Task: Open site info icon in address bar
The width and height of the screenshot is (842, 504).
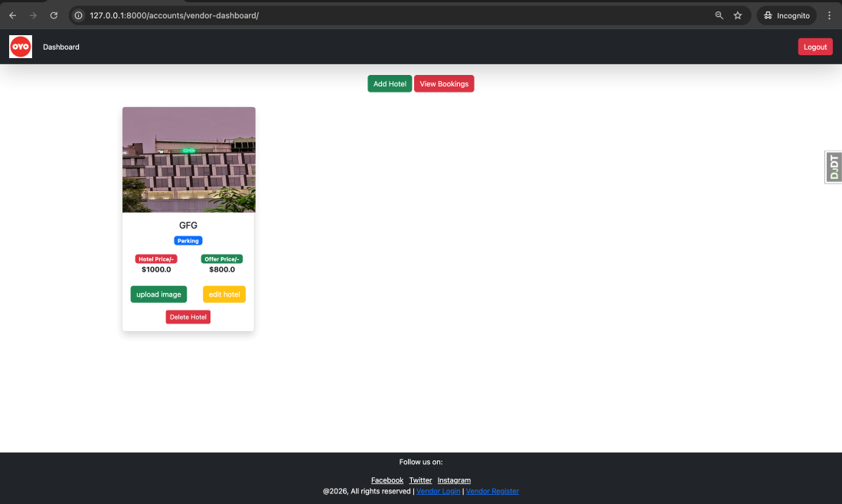Action: pyautogui.click(x=78, y=15)
